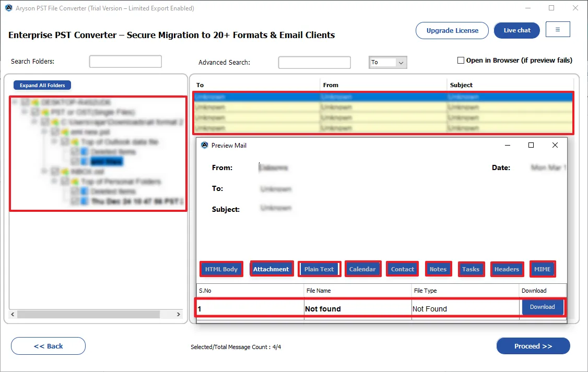Click the Aryson logo in main title bar

click(9, 8)
